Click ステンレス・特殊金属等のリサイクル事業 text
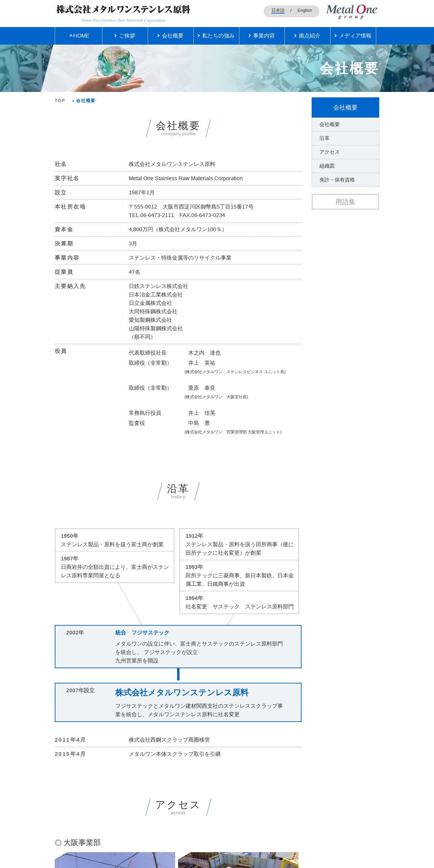The height and width of the screenshot is (868, 434). (180, 258)
